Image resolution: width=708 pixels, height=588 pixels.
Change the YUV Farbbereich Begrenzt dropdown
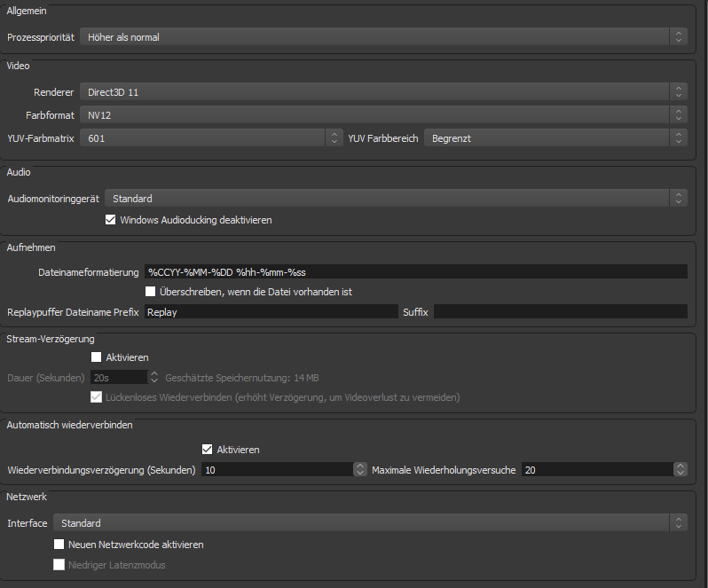555,138
